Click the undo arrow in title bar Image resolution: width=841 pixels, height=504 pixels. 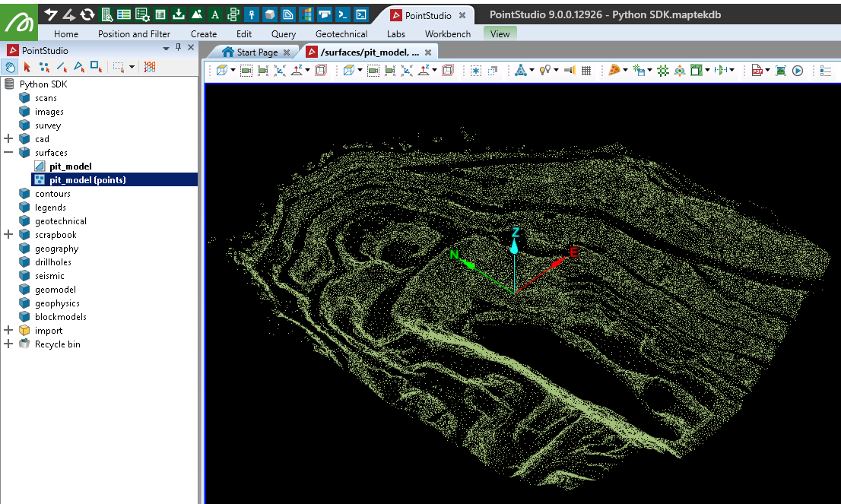click(51, 14)
